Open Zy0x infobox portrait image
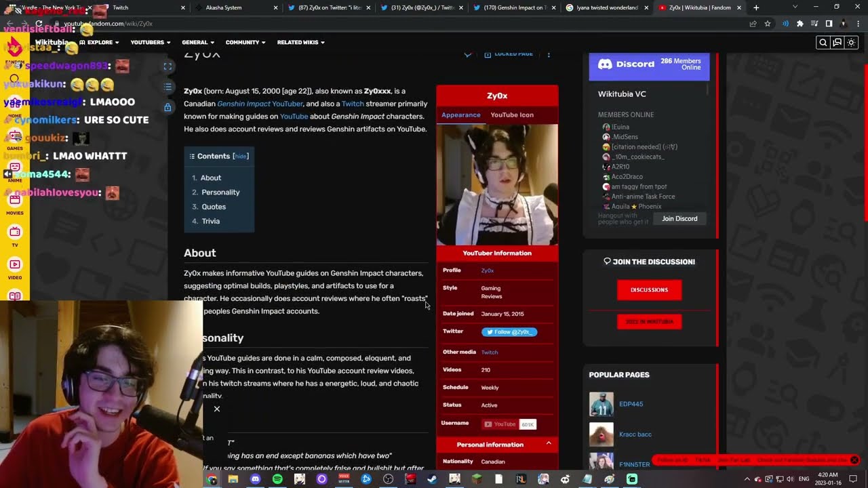The height and width of the screenshot is (488, 868). [497, 184]
